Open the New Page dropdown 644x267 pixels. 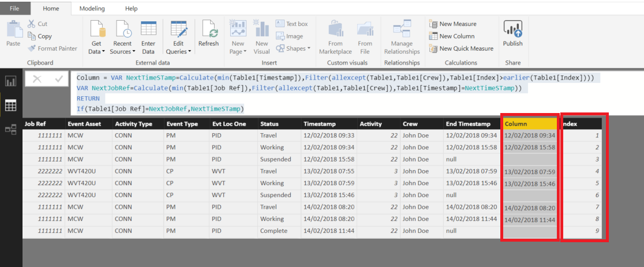click(238, 37)
